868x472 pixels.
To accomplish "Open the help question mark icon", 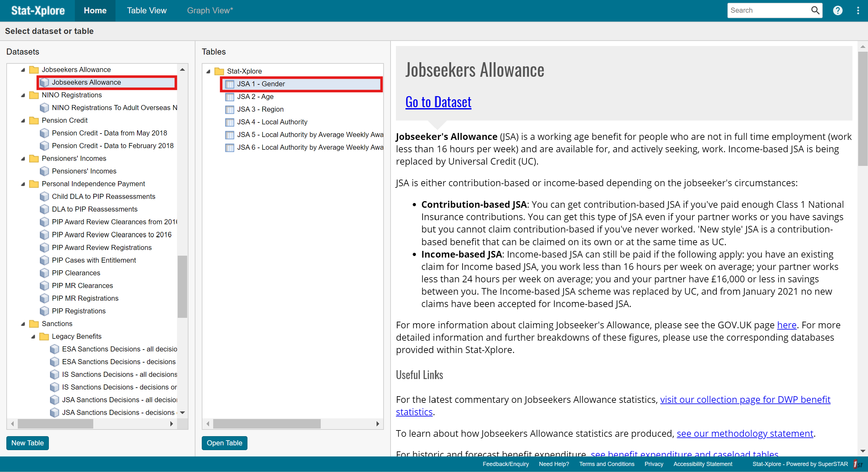I will 838,10.
